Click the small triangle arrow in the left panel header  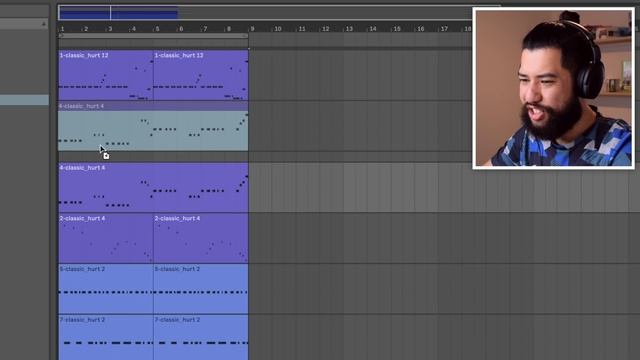[44, 24]
